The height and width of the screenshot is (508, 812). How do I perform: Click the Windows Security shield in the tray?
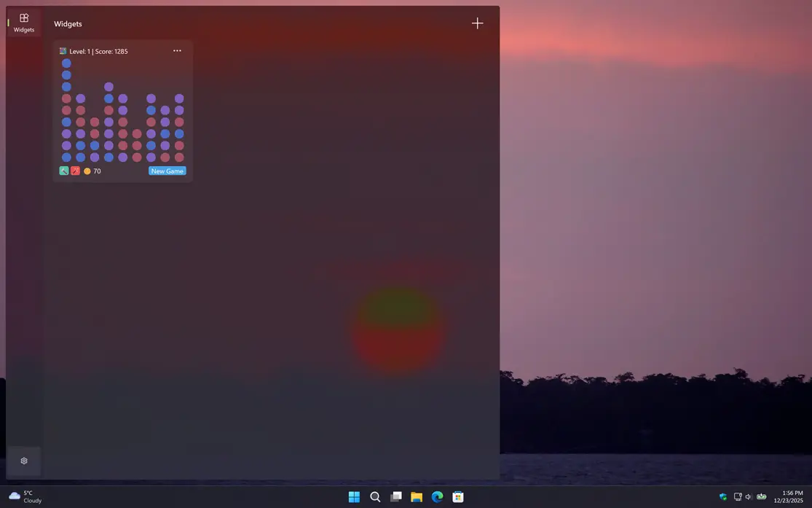[722, 496]
